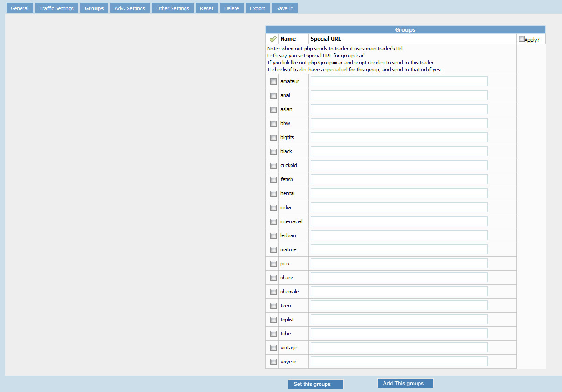
Task: Check the vintage group checkbox
Action: (x=274, y=348)
